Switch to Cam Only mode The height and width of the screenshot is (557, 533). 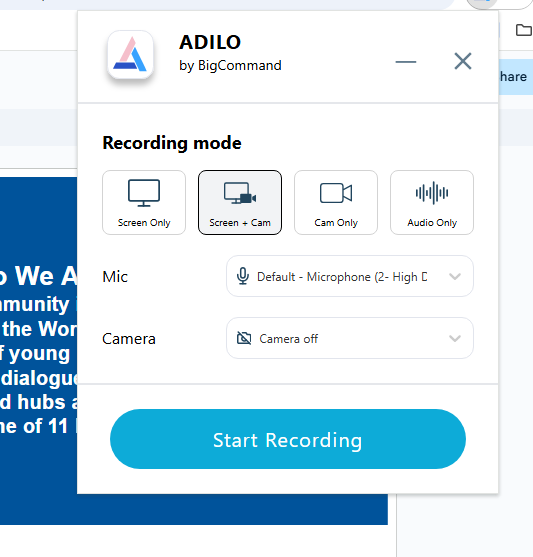click(336, 202)
